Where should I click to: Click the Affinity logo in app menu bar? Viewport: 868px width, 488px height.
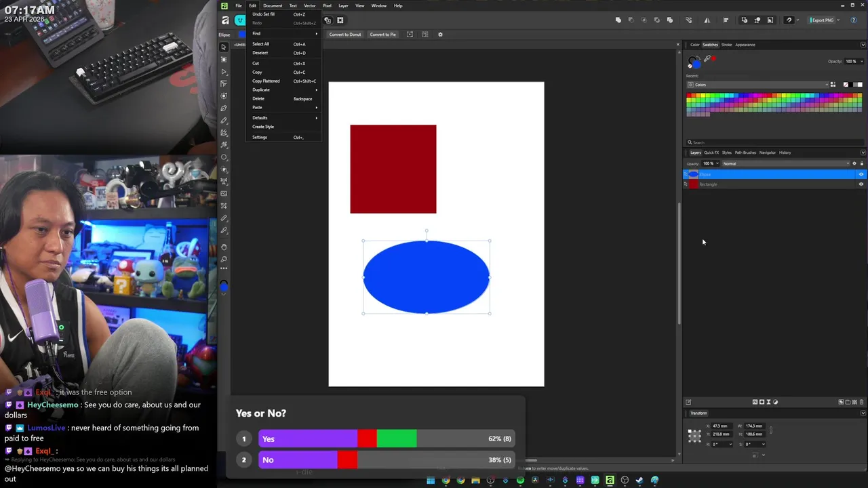pos(225,5)
